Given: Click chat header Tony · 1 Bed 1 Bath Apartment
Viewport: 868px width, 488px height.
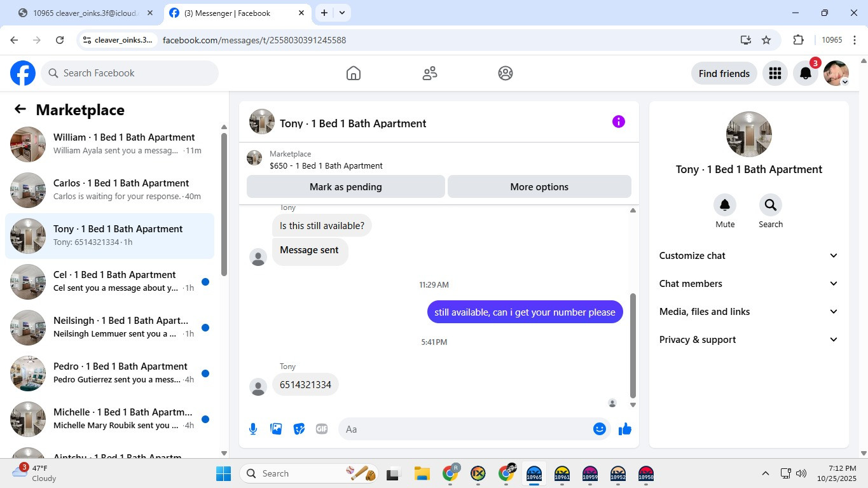Looking at the screenshot, I should pos(353,123).
